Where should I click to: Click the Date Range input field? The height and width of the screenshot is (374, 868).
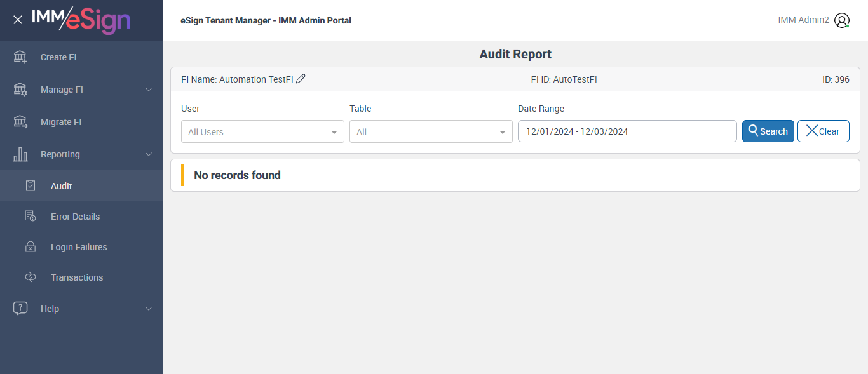627,131
